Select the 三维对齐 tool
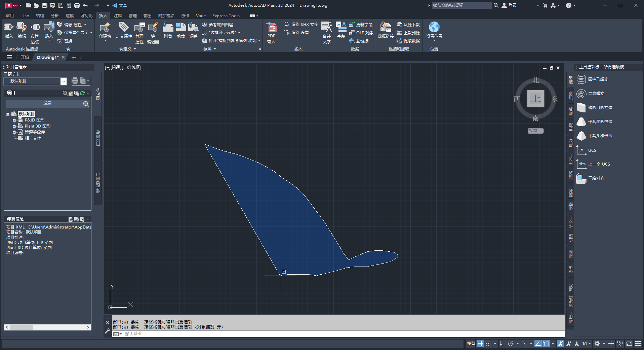Screen dimensions: 644x350 [x=591, y=178]
